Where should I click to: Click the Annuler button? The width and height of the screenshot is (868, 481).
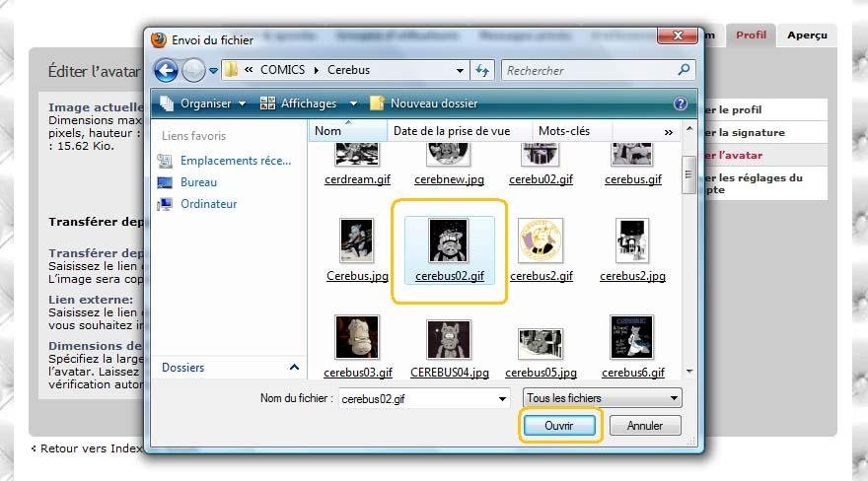click(645, 426)
